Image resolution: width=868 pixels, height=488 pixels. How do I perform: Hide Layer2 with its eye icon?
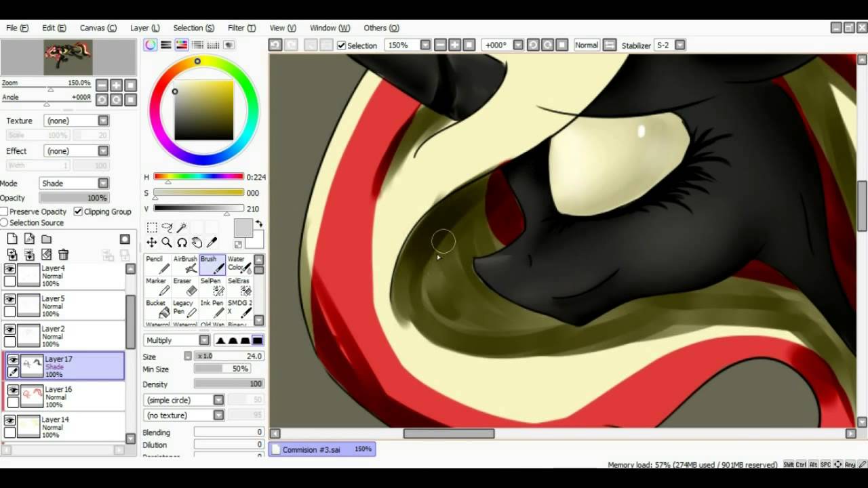(x=9, y=330)
